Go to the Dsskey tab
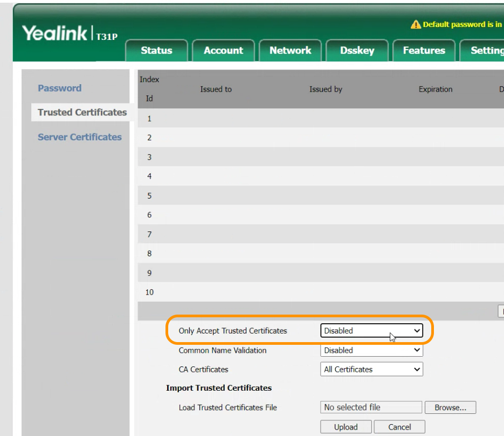504x436 pixels. click(x=357, y=51)
